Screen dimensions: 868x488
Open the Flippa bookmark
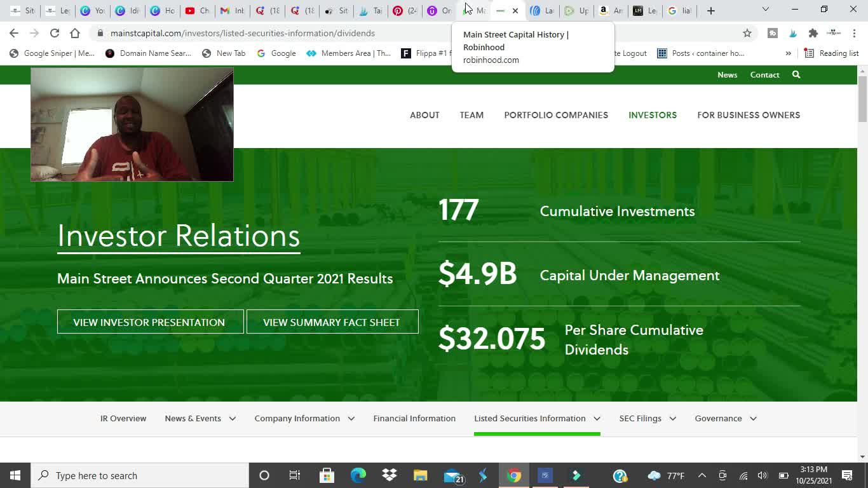point(425,53)
